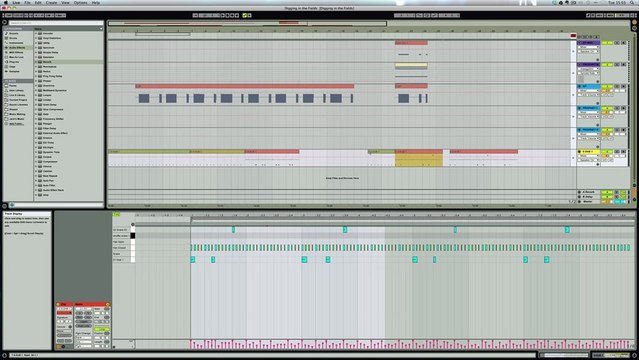Select Ping Pong Delay in device list

tap(53, 76)
